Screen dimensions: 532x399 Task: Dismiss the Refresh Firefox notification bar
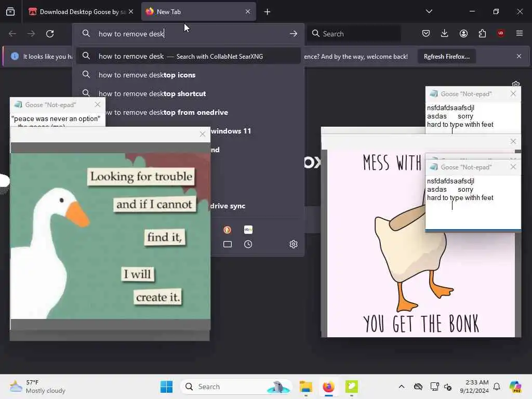[519, 56]
